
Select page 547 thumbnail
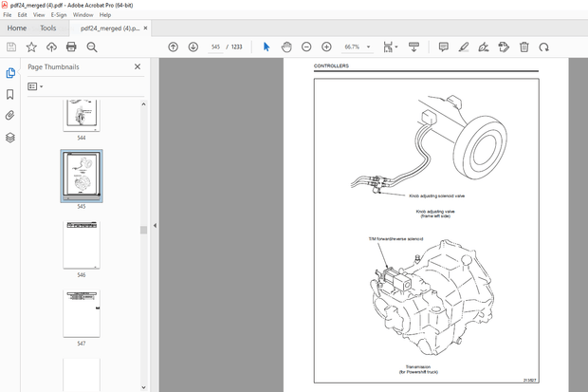point(82,313)
